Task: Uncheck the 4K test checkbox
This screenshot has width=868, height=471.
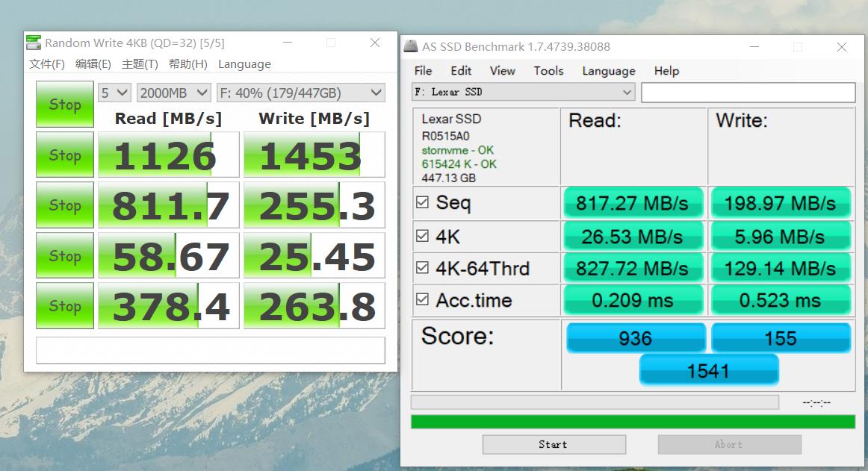Action: pos(422,236)
